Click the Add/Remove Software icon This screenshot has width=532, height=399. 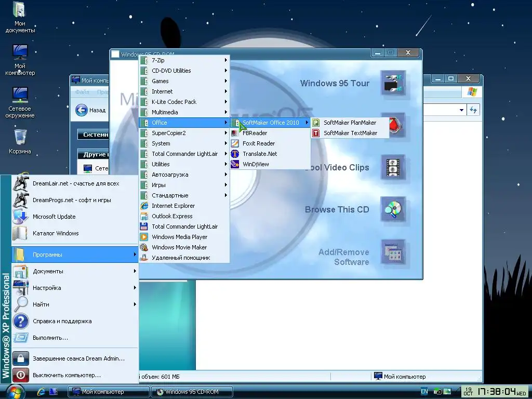[393, 252]
